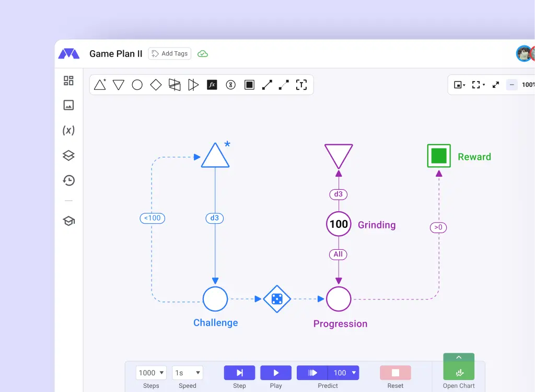Open the Variables (x) sidebar panel
The height and width of the screenshot is (392, 535).
coord(68,130)
